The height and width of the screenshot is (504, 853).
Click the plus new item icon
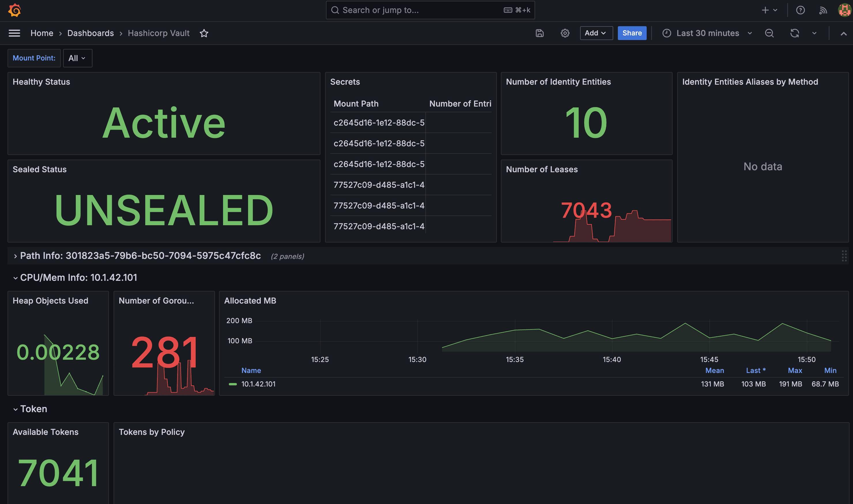click(765, 10)
